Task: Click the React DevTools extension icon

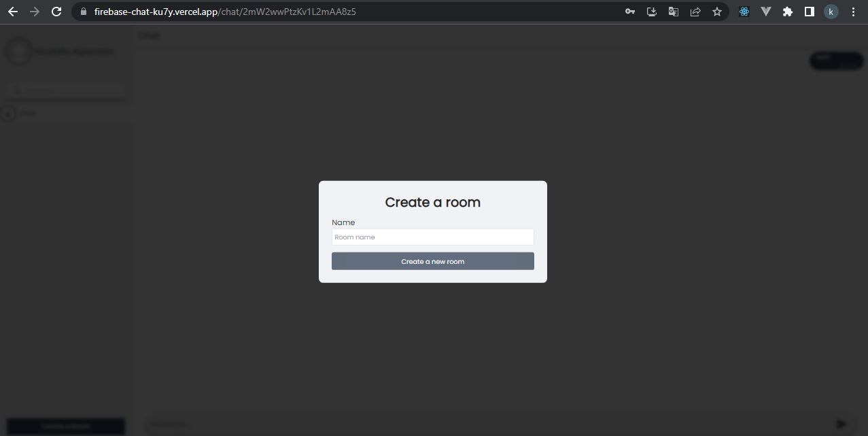Action: coord(744,12)
